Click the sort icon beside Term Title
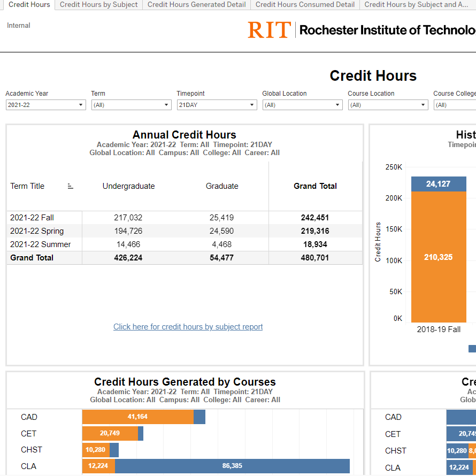This screenshot has height=476, width=476. pos(70,186)
